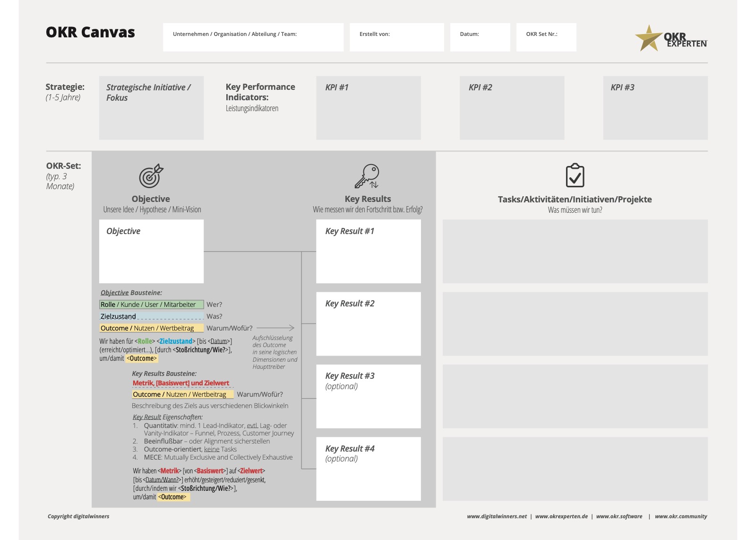Click the 'OKR-Set:' label
This screenshot has height=540, width=756.
pos(63,166)
